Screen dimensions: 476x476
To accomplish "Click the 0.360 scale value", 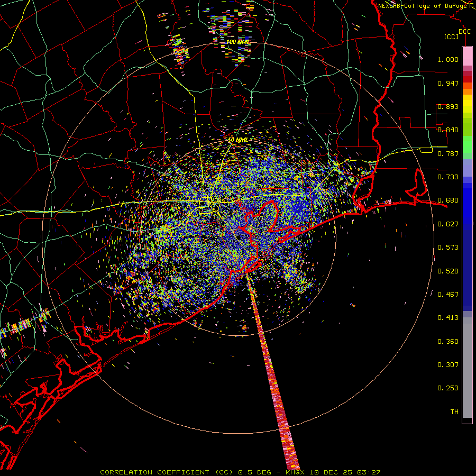I will tap(448, 342).
